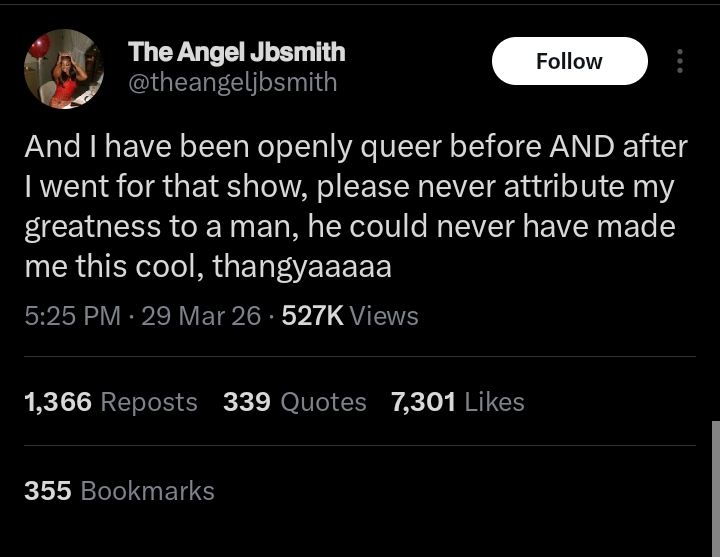Click The Angel Jbsmith profile avatar

point(64,68)
